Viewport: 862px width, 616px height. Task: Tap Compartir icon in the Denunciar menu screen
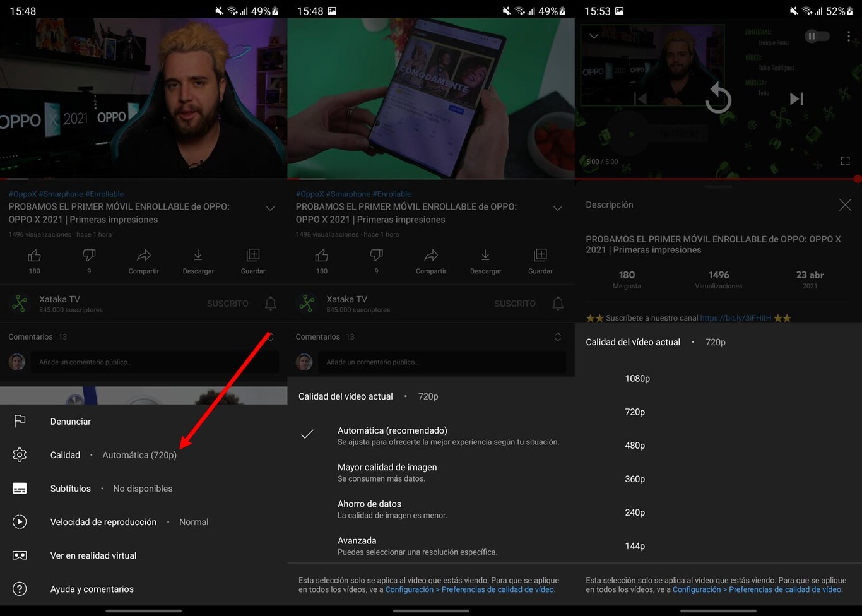coord(144,256)
